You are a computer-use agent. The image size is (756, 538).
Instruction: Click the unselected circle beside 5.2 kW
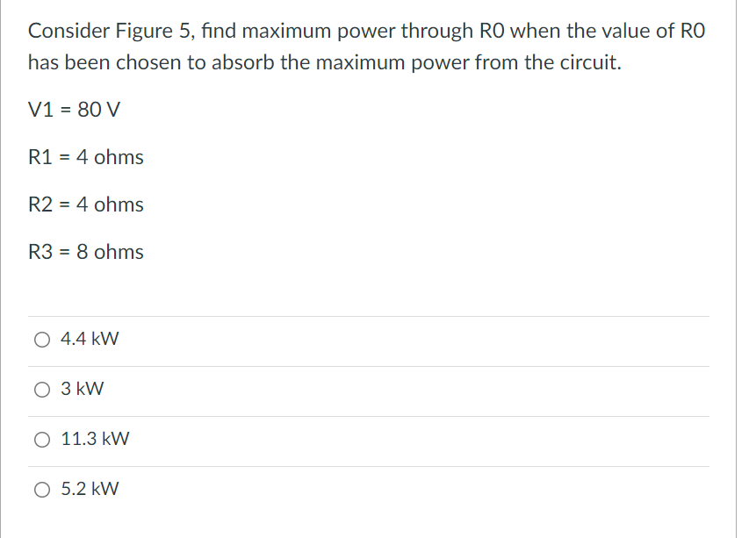(41, 490)
